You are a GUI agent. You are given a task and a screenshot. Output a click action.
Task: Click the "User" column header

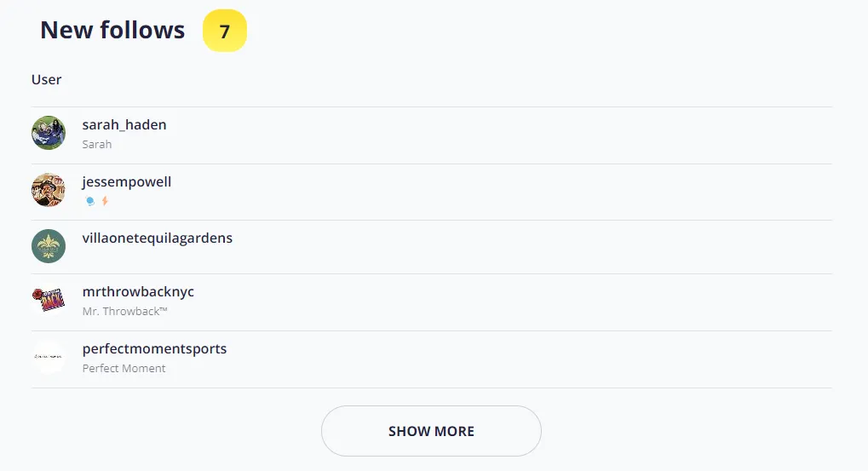click(47, 80)
